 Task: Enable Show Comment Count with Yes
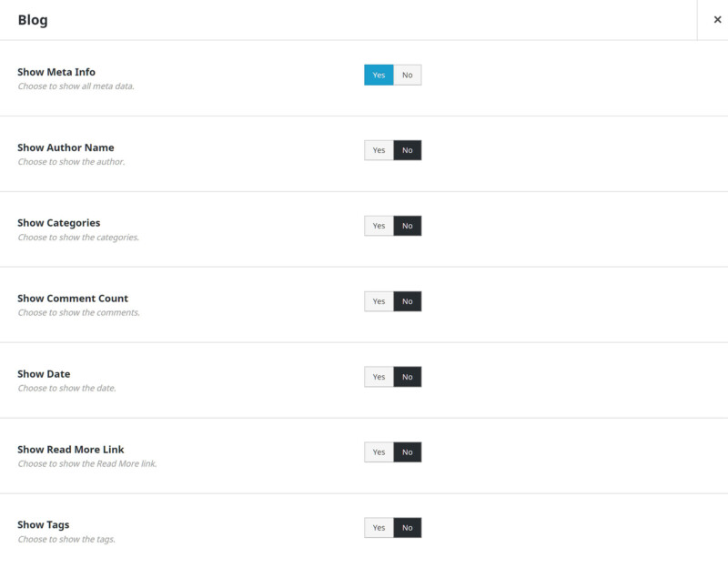click(379, 301)
